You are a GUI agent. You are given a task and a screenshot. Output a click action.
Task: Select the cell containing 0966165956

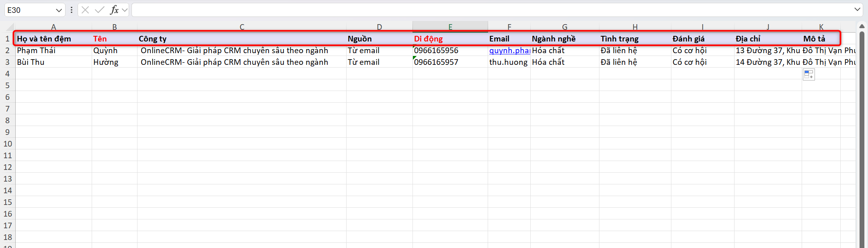450,51
